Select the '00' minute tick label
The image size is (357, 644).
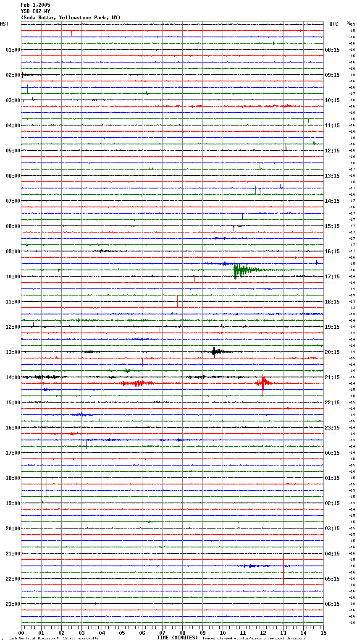click(21, 632)
